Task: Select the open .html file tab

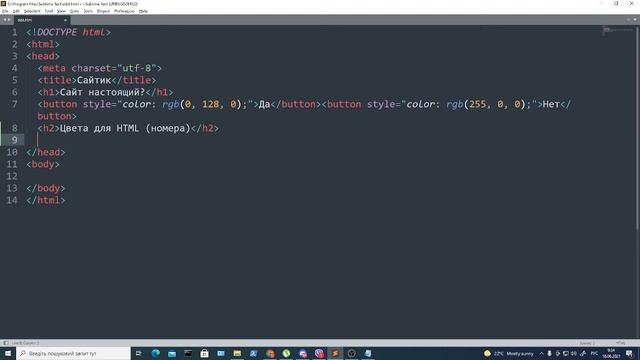Action: 41,20
